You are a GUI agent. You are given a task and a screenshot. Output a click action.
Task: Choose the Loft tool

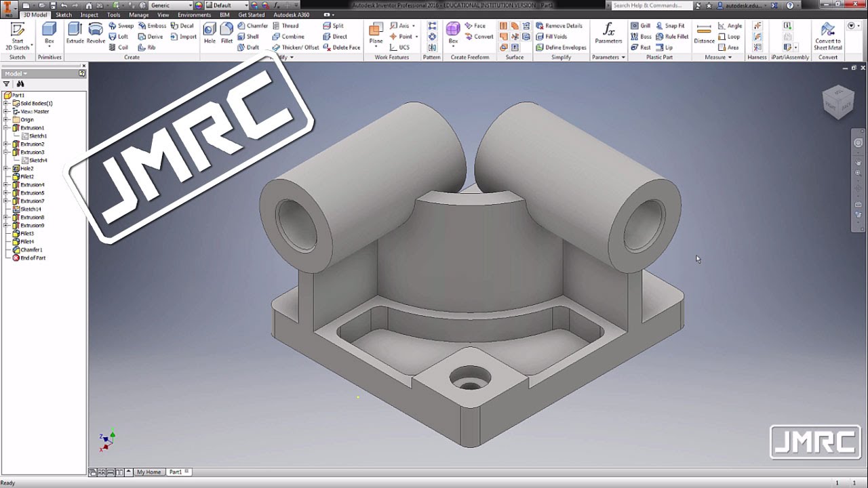tap(119, 37)
